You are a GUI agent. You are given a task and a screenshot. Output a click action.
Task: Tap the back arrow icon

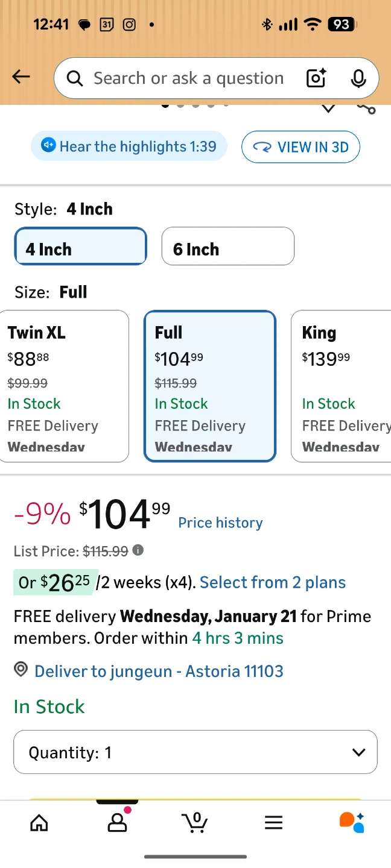point(21,77)
